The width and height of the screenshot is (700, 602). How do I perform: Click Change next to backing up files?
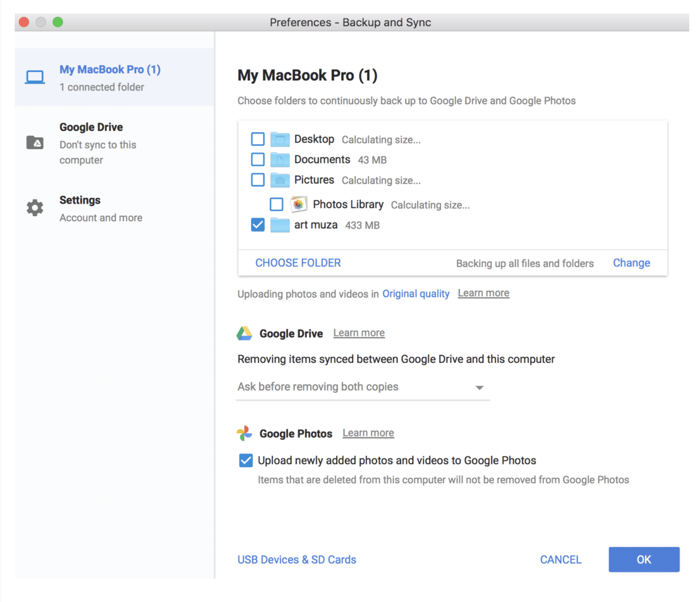click(631, 263)
